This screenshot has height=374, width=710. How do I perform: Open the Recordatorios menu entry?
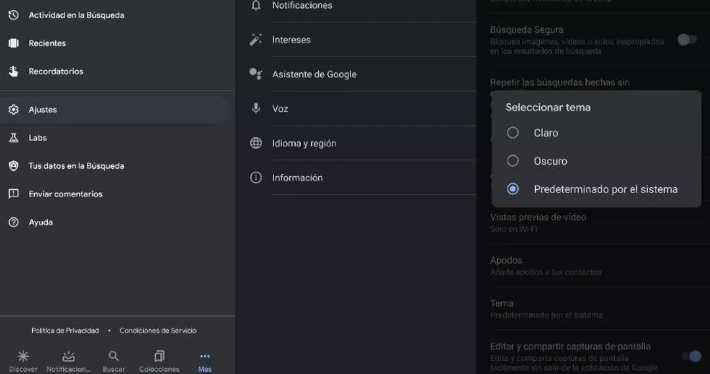coord(117,71)
